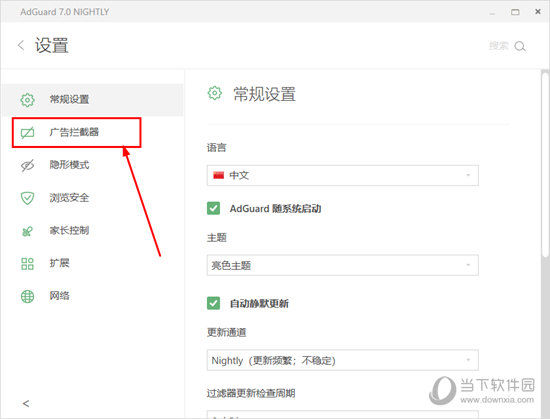
Task: Minimize the AdGuard window
Action: click(492, 13)
